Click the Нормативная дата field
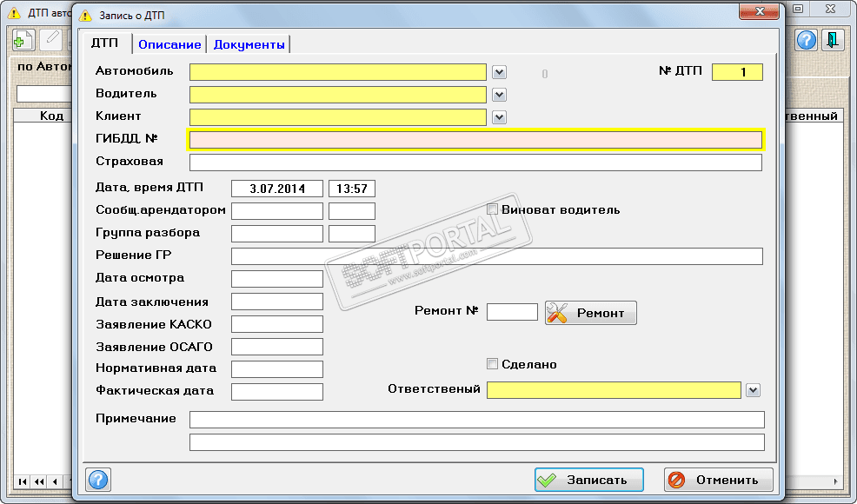Viewport: 857px width, 504px height. [x=277, y=369]
